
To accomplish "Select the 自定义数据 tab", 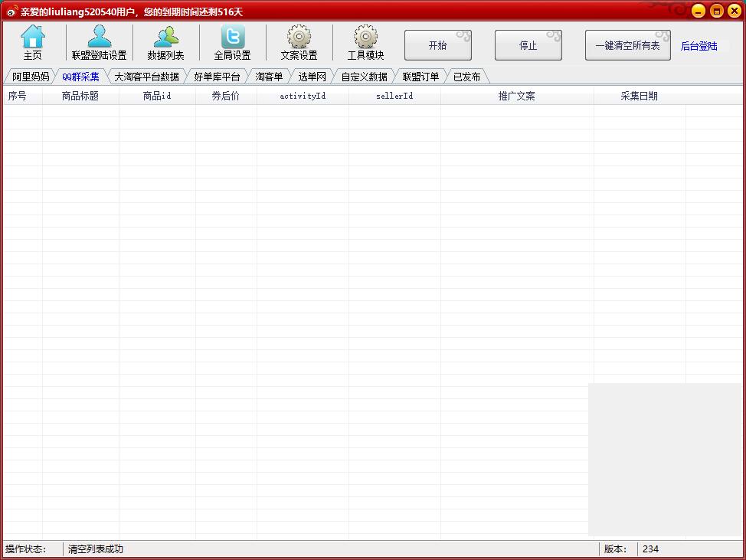I will point(364,77).
